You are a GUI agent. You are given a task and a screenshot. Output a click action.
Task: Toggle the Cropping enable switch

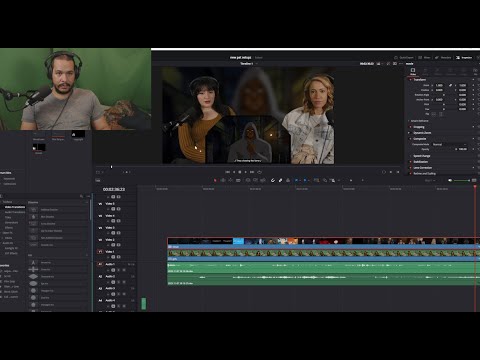pyautogui.click(x=410, y=127)
